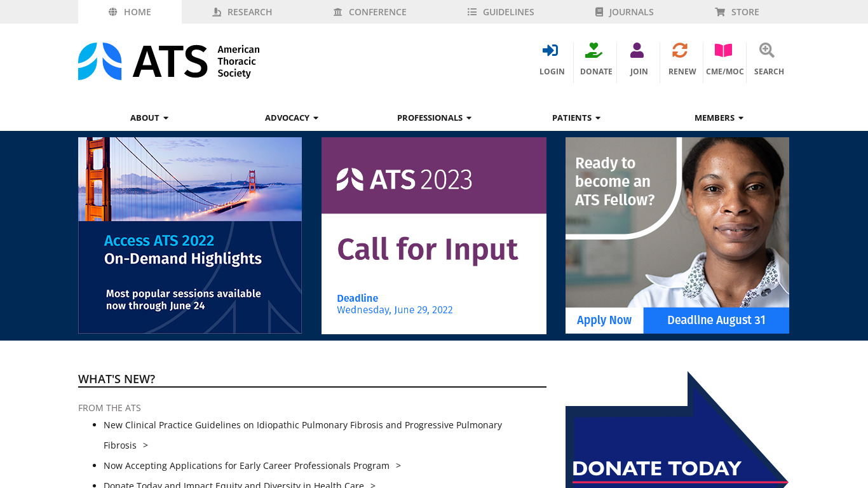Click the CME/MOC text label
This screenshot has height=488, width=868.
coord(724,72)
